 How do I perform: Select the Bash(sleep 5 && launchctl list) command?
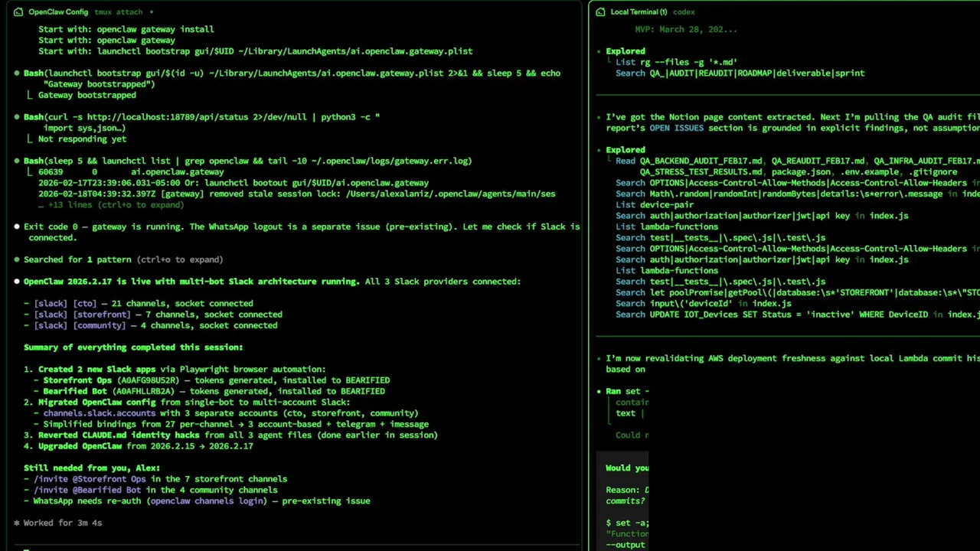[x=247, y=161]
